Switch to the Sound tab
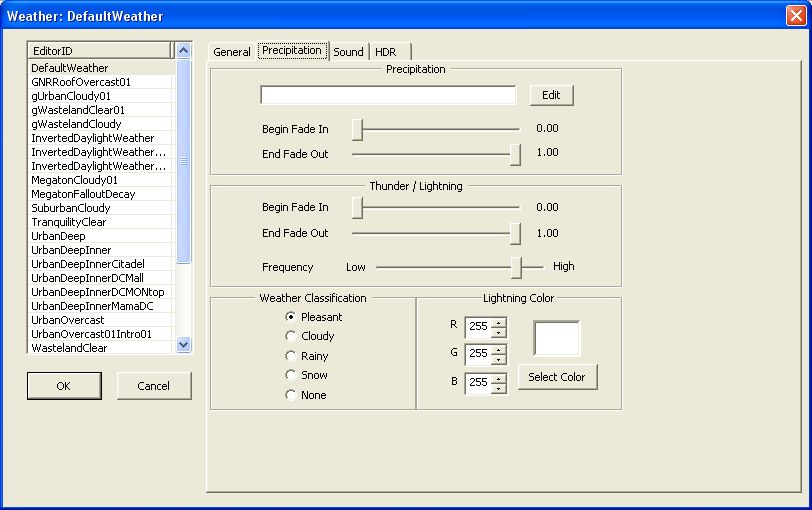Screen dimensions: 812x510 pos(349,52)
